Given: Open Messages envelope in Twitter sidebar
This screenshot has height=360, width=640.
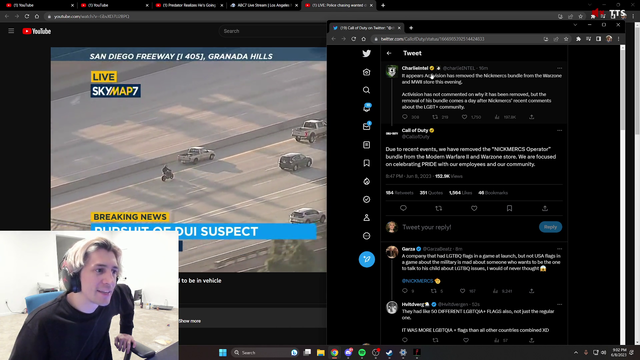Looking at the screenshot, I should (x=367, y=126).
